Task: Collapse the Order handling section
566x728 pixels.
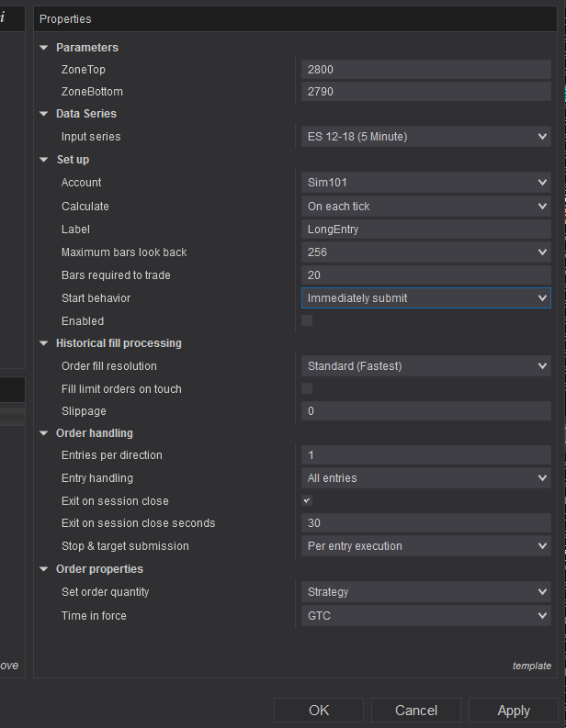Action: (44, 433)
